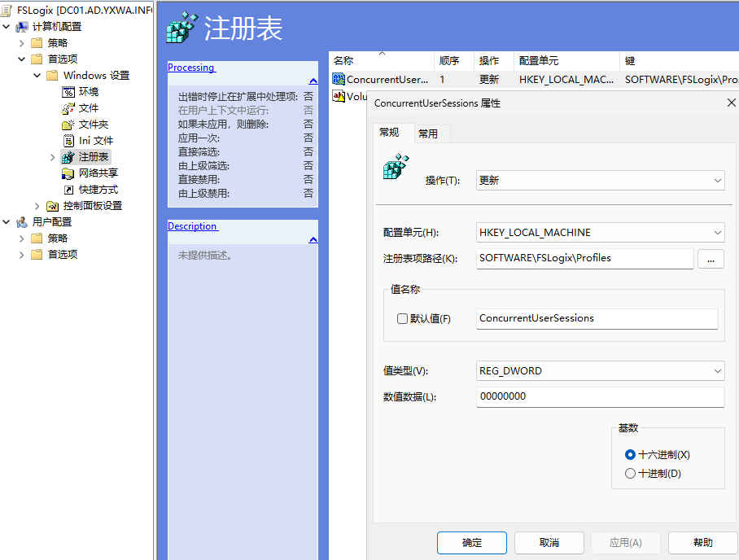Enable the 默认值 checkbox

click(x=402, y=319)
